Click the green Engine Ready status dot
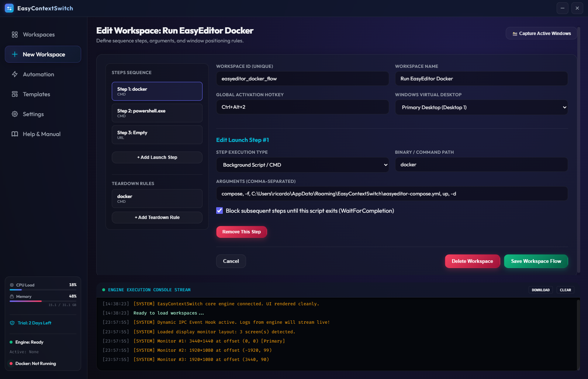Image resolution: width=588 pixels, height=379 pixels. [11, 342]
